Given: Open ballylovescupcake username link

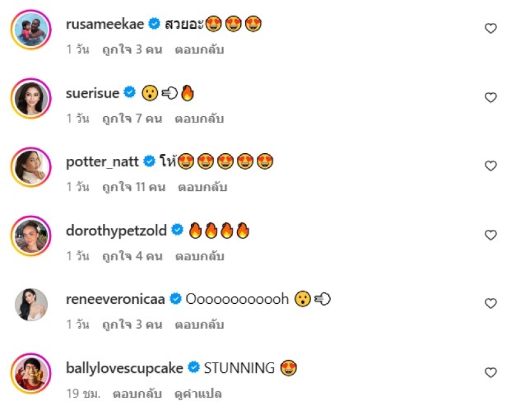Looking at the screenshot, I should click(x=125, y=368).
